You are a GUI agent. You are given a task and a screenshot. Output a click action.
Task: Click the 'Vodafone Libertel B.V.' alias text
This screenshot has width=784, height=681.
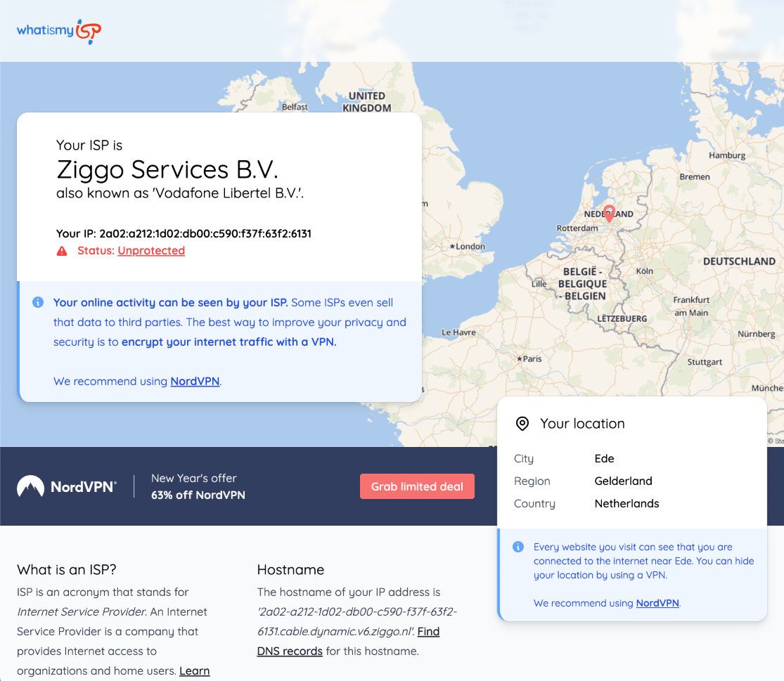click(x=228, y=193)
